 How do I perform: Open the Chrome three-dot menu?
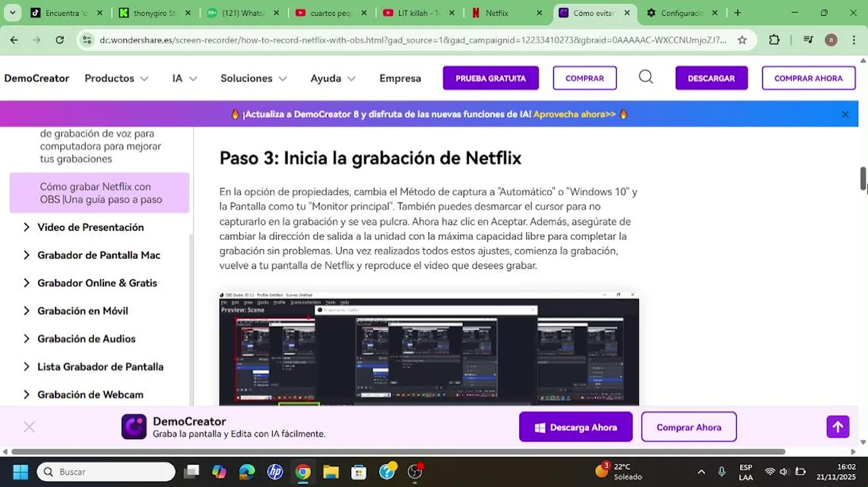point(854,40)
